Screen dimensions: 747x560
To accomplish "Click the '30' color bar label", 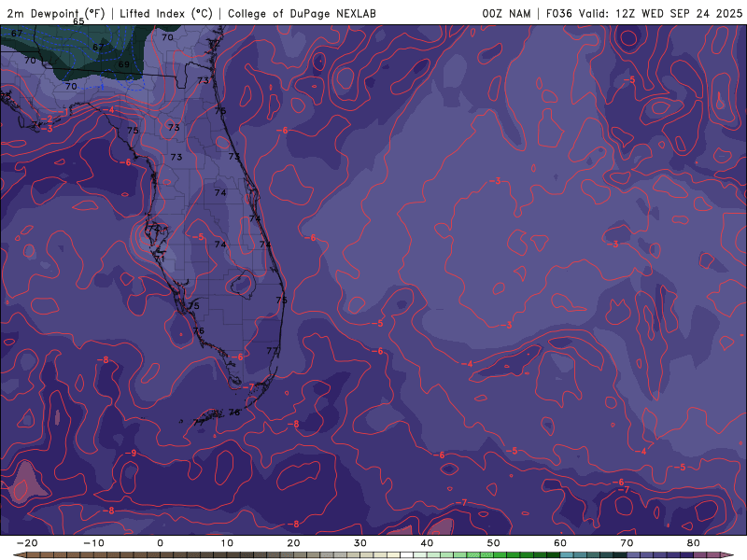I will tap(360, 543).
